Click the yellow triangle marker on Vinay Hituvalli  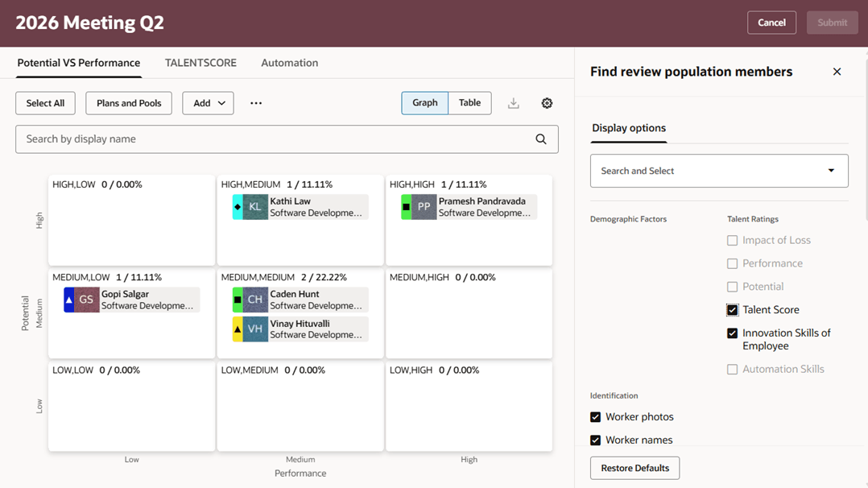coord(238,329)
